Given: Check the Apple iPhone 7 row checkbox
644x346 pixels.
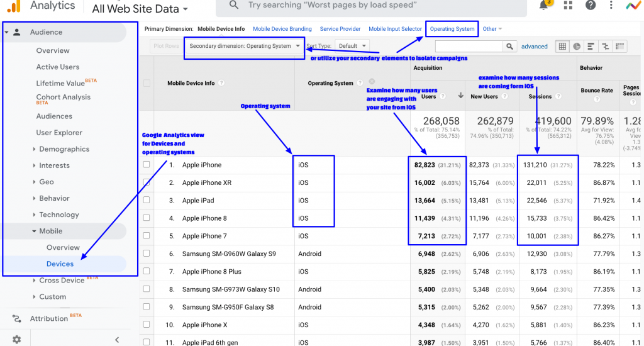Looking at the screenshot, I should coord(147,235).
